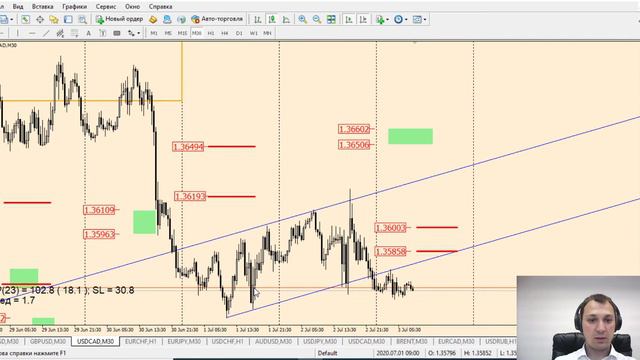Open MetaEditor with the yellow diamond icon
Image resolution: width=640 pixels, height=360 pixels.
point(153,19)
